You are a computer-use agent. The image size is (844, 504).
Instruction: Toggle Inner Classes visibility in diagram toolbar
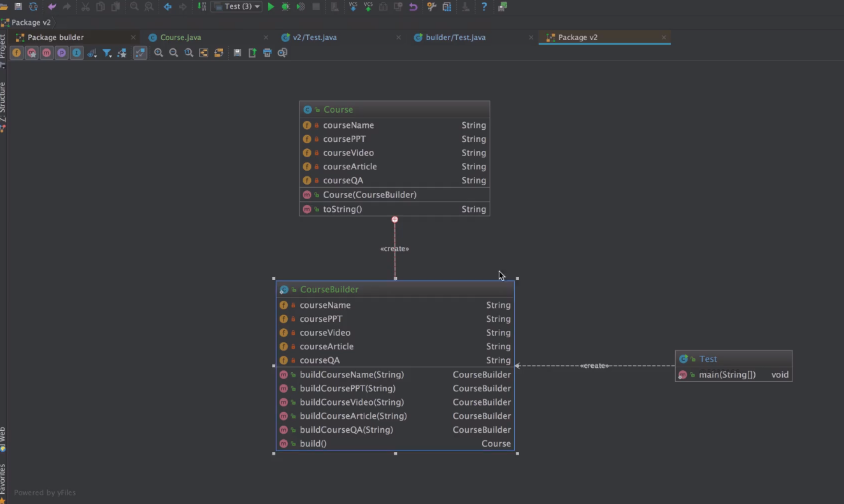click(x=76, y=53)
